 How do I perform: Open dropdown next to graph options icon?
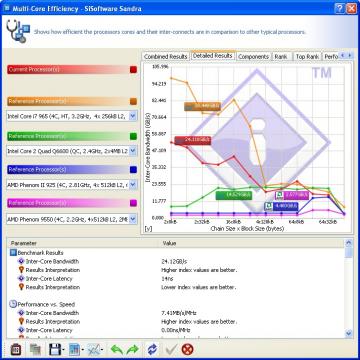[101, 349]
